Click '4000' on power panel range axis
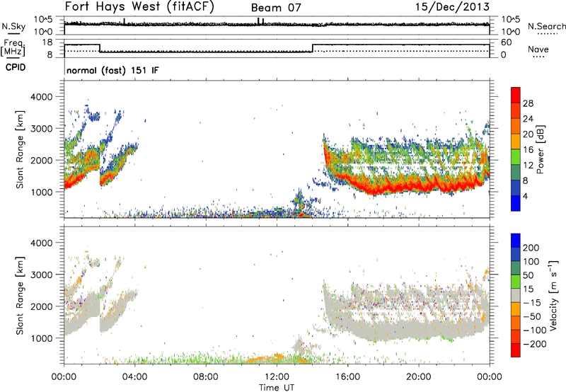566x392 pixels. [x=42, y=97]
